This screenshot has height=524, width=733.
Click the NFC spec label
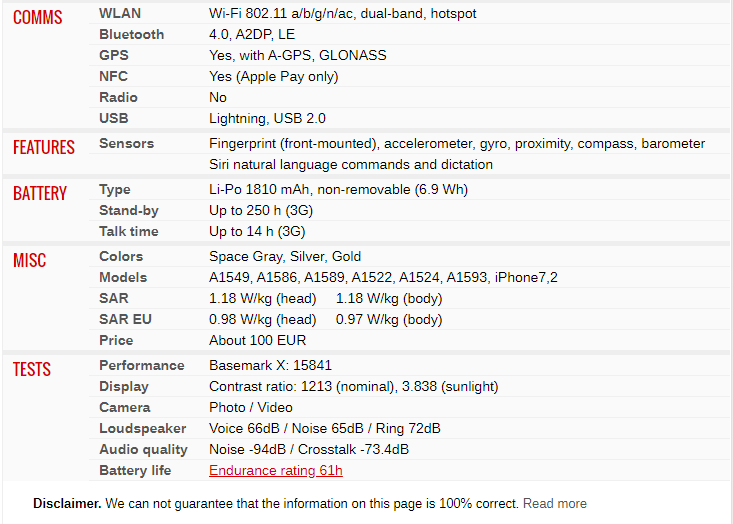point(113,77)
